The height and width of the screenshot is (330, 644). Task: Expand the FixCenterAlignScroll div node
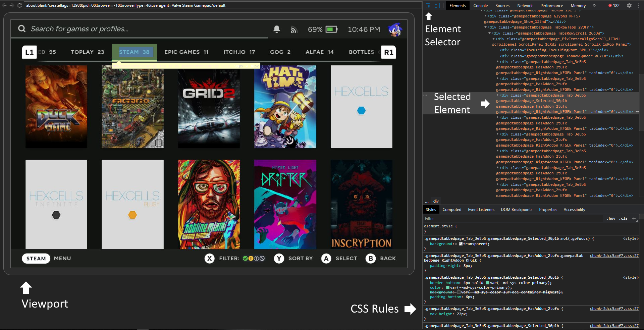coord(493,39)
